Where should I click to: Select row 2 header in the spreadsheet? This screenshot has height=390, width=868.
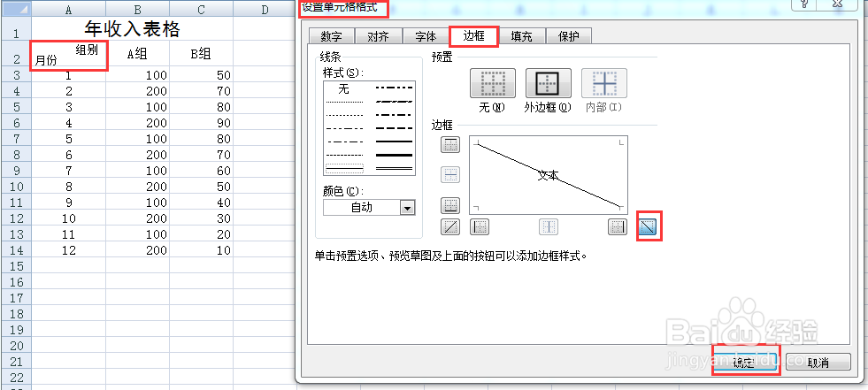click(x=16, y=53)
